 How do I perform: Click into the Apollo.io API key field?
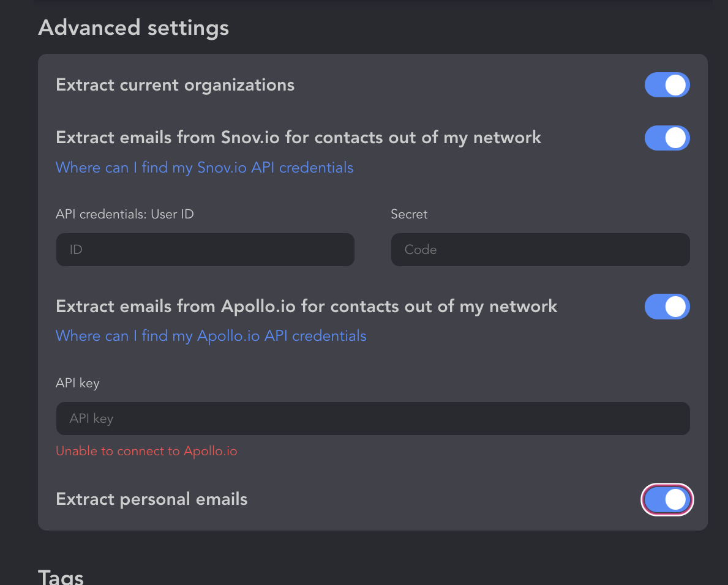[373, 419]
